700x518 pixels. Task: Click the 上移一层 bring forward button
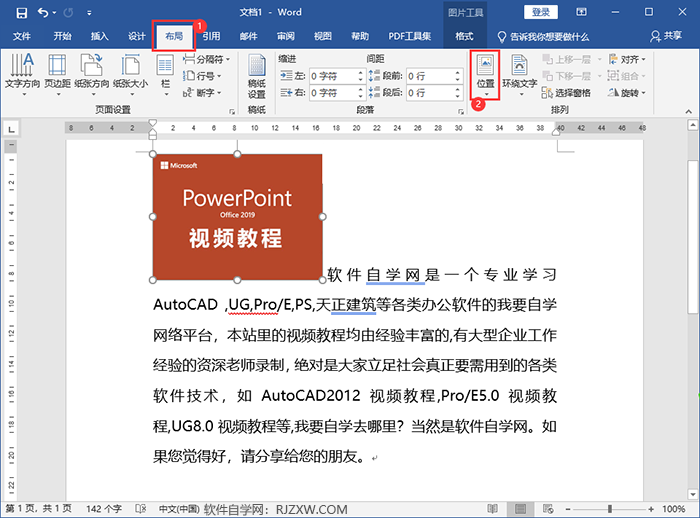click(x=567, y=59)
